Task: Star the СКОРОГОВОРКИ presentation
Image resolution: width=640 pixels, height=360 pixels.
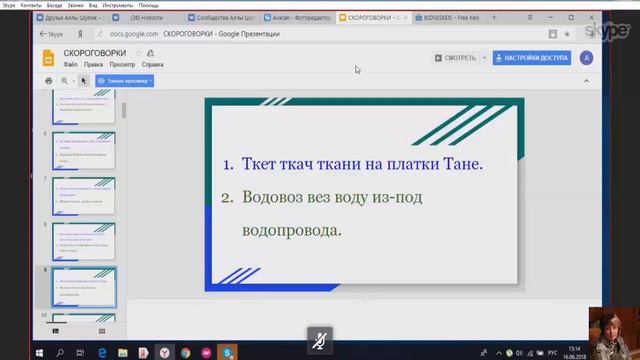Action: [139, 53]
